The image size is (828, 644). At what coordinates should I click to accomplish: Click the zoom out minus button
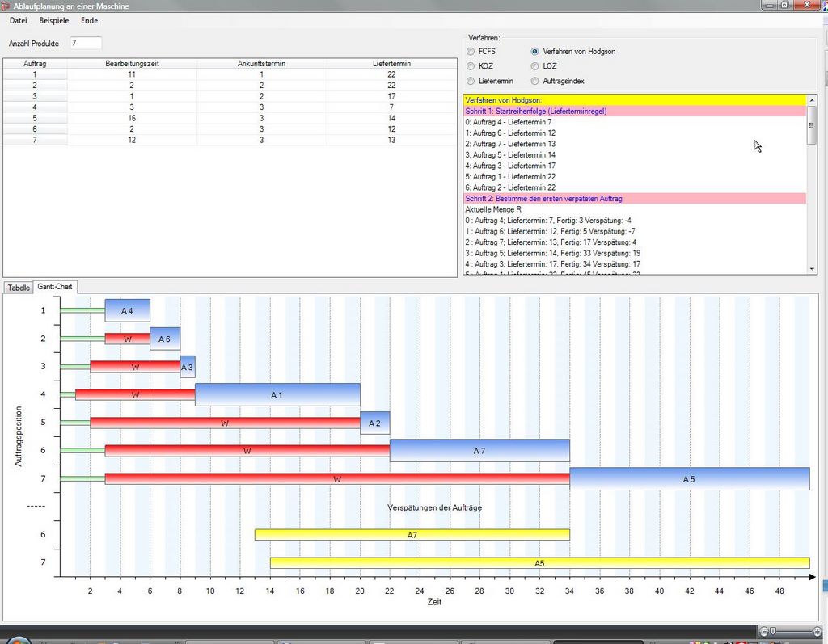pos(763,630)
